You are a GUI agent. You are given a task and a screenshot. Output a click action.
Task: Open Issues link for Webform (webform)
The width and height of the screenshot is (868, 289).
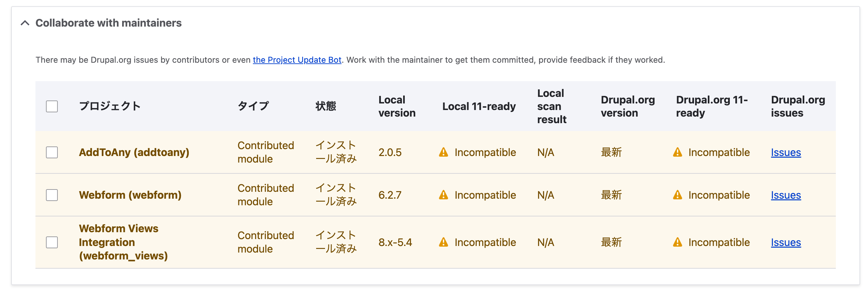point(786,195)
